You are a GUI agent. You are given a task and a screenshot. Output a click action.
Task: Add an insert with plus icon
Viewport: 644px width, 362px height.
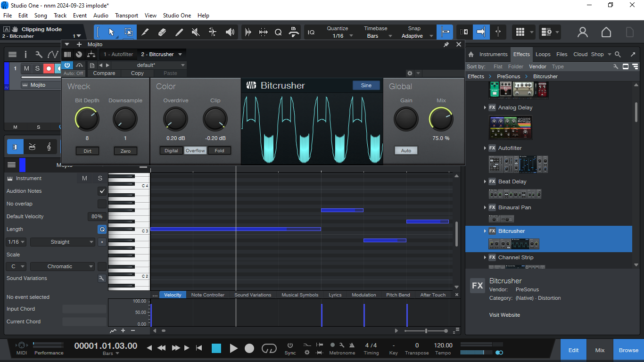pos(79,44)
